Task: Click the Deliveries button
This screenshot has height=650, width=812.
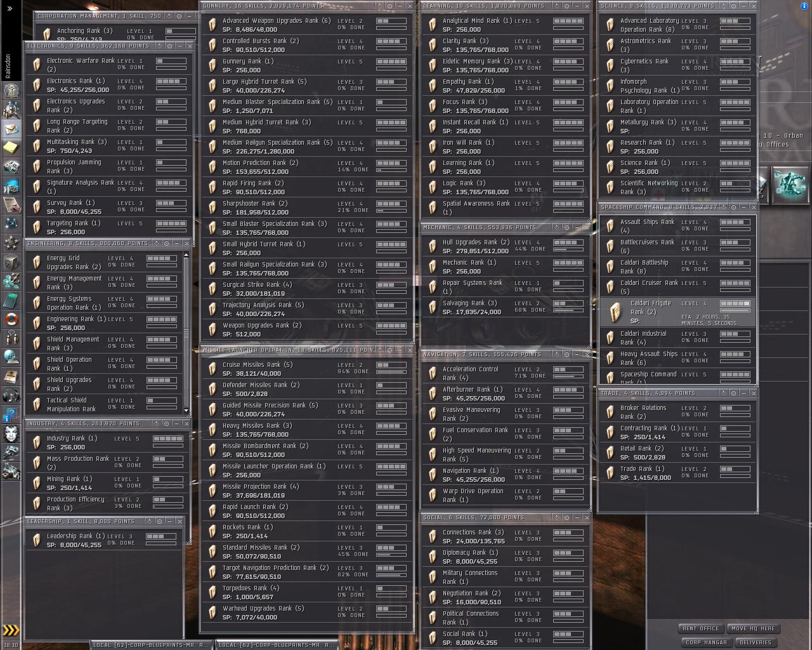Action: click(x=755, y=642)
